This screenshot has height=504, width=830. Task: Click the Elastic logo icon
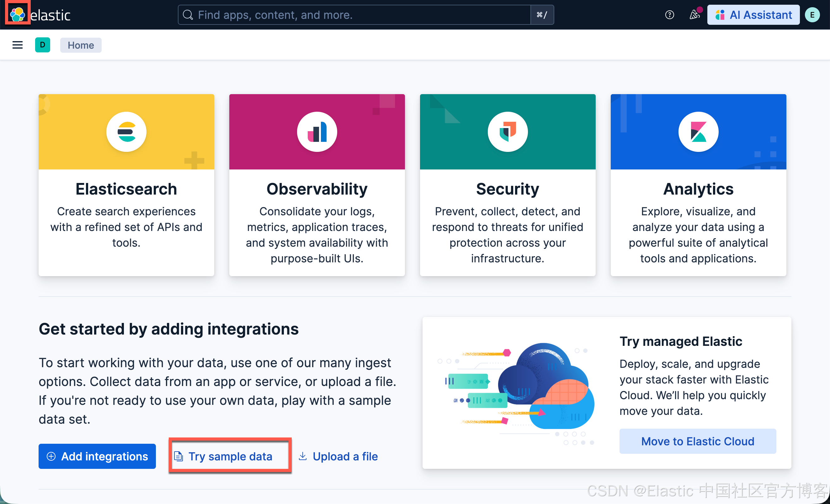tap(17, 14)
